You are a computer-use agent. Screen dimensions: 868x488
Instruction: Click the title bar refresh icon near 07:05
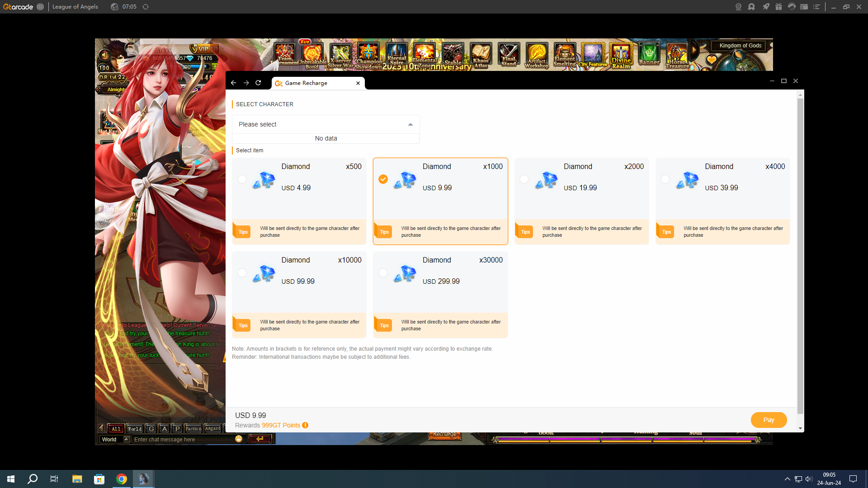click(146, 7)
